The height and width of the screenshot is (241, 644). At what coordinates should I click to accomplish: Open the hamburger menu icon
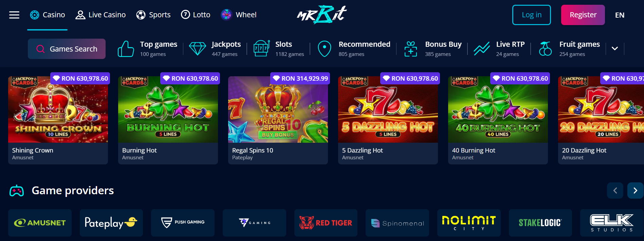[14, 15]
